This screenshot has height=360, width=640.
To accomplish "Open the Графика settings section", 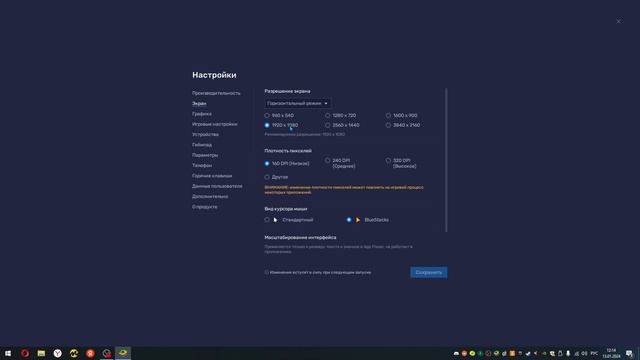I will [x=202, y=114].
